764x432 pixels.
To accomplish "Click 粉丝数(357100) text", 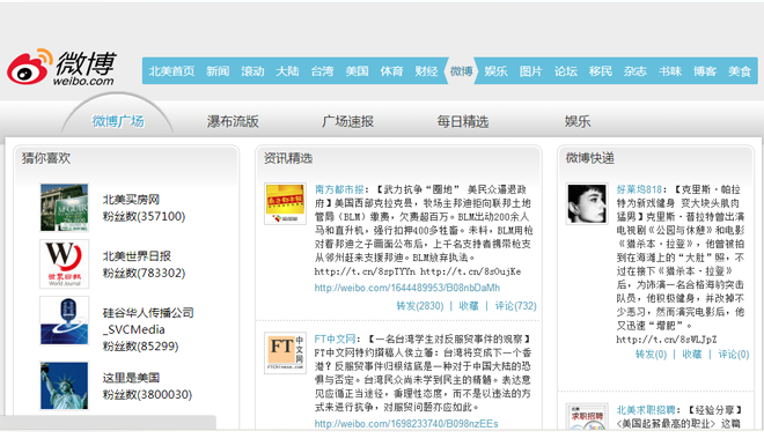I will click(x=144, y=216).
